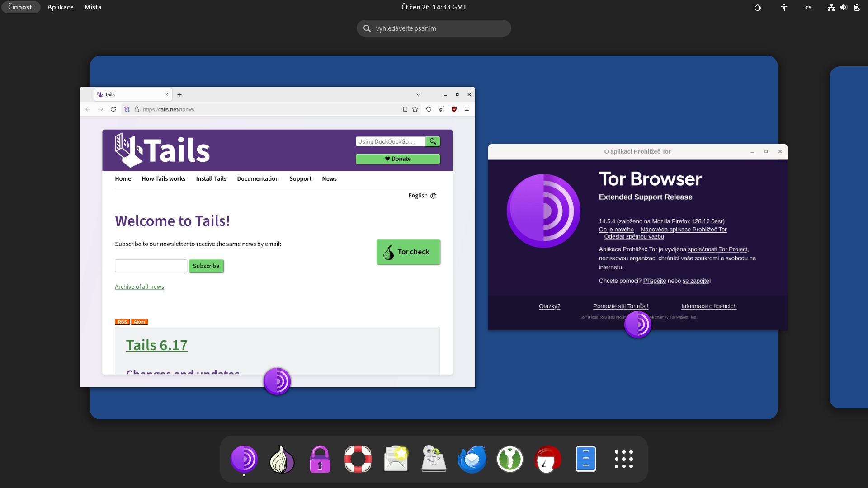868x488 pixels.
Task: Open the Činnosti activities button
Action: [x=21, y=7]
